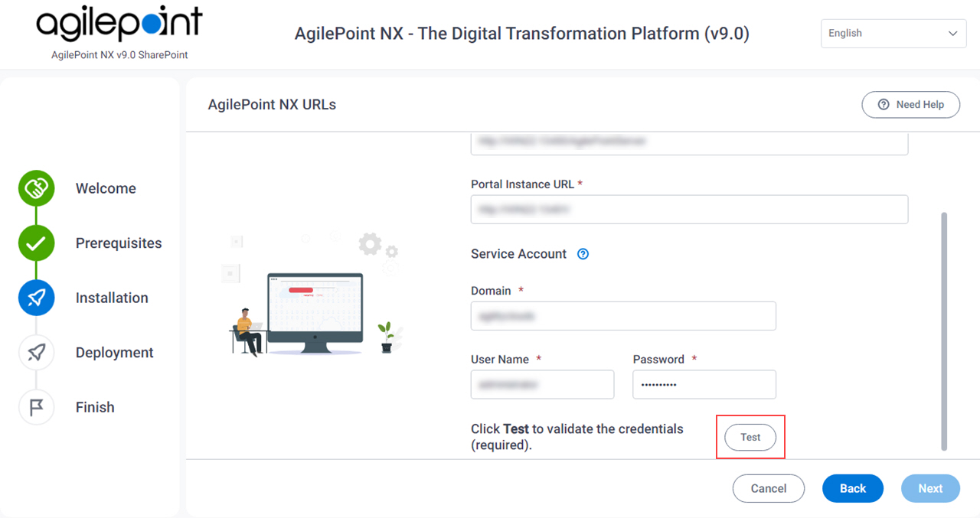The width and height of the screenshot is (980, 518).
Task: Open the Need Help button
Action: point(910,105)
